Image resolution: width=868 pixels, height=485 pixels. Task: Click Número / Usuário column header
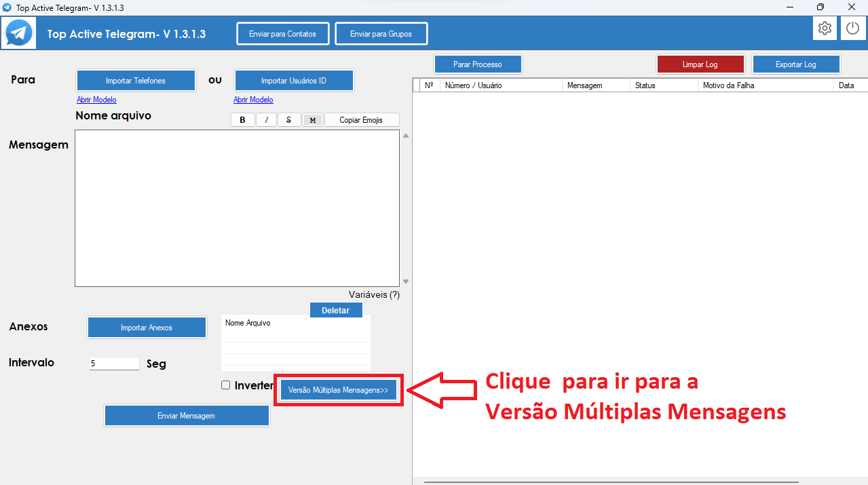coord(501,85)
